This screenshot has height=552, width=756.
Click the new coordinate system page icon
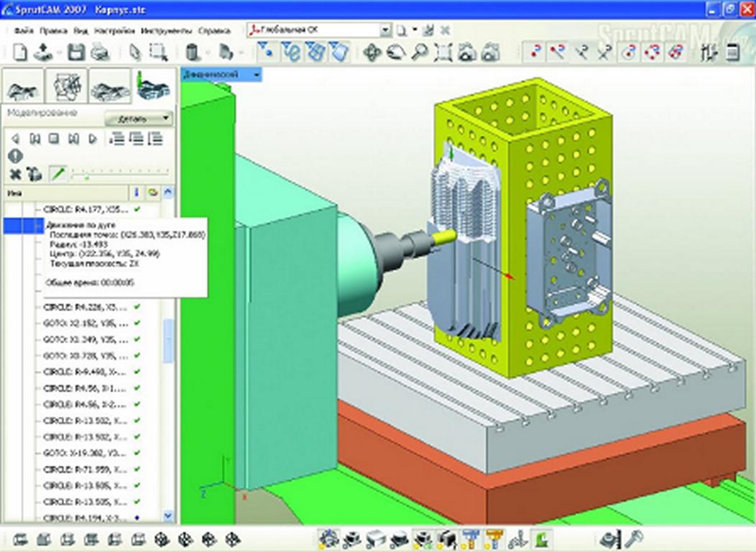coord(401,30)
